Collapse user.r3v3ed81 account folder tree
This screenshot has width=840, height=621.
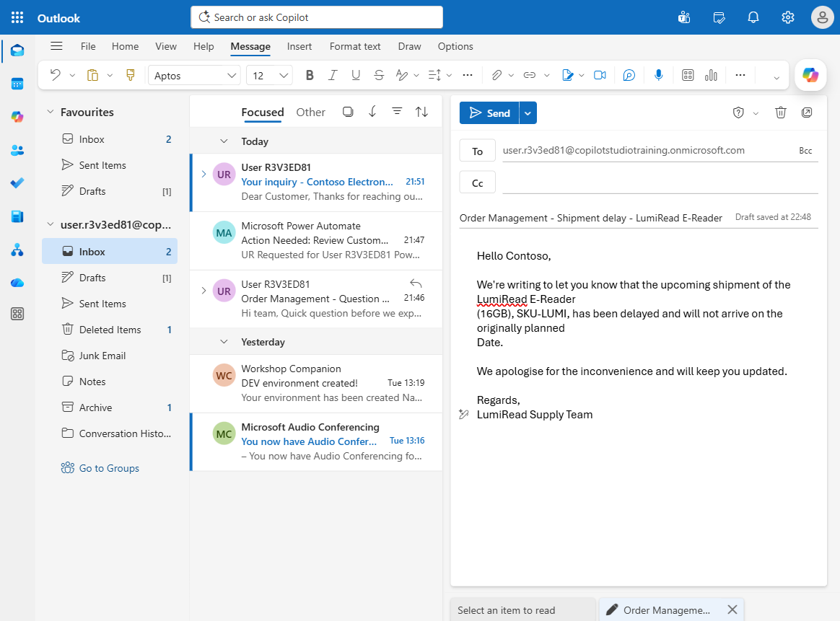[51, 224]
